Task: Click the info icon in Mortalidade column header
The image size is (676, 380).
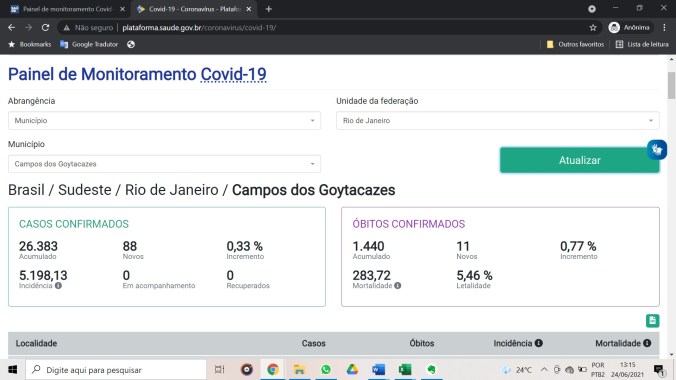Action: (x=647, y=343)
